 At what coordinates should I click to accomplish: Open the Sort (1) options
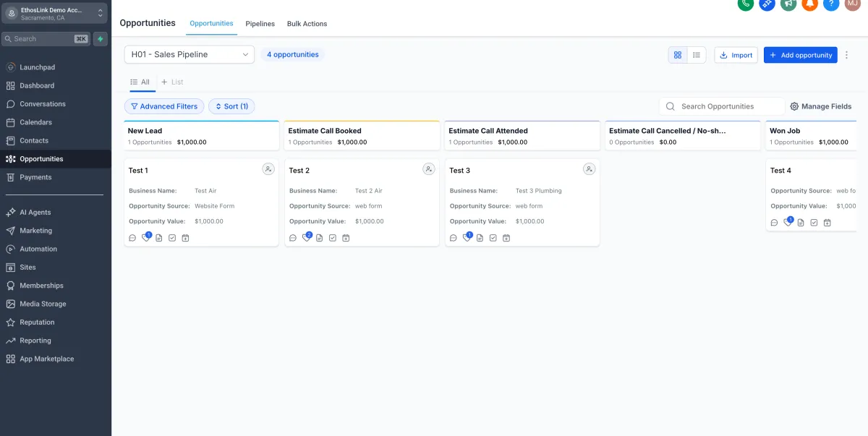231,106
